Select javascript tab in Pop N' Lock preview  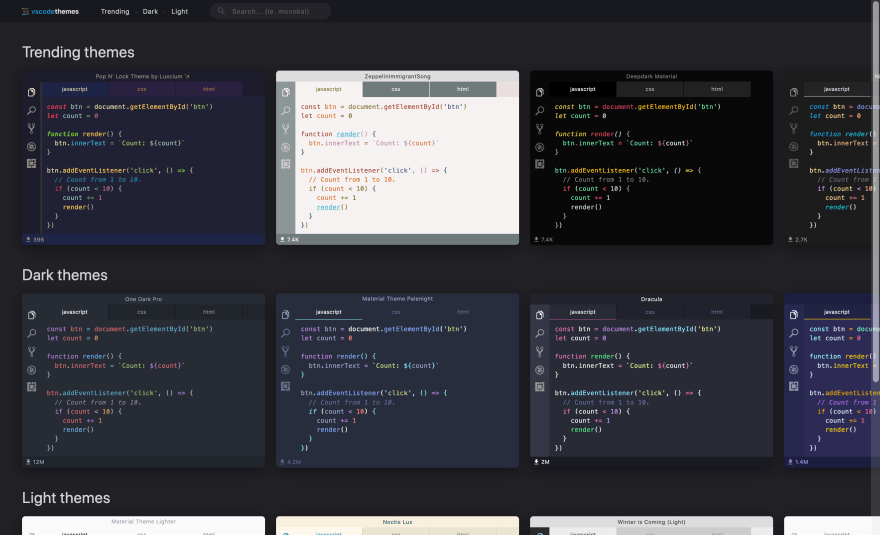click(75, 89)
